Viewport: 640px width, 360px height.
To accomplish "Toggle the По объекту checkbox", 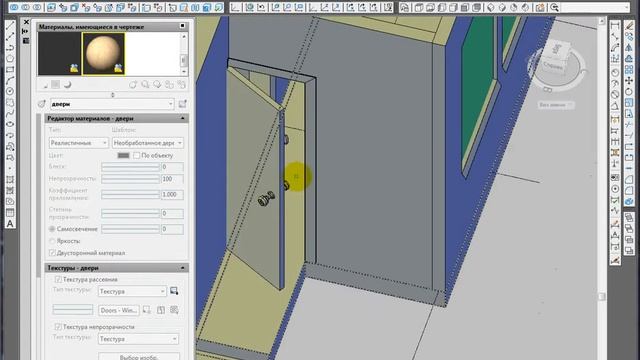I will click(x=137, y=156).
